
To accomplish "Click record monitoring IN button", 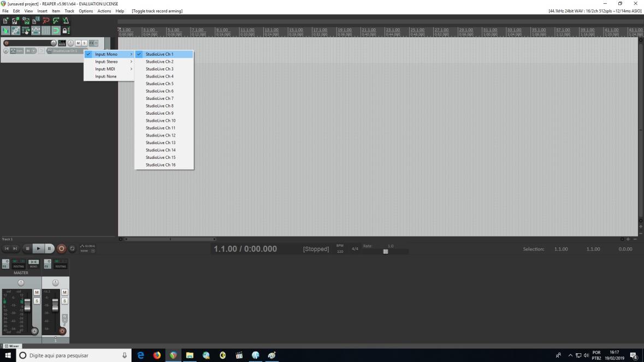I will (x=31, y=51).
